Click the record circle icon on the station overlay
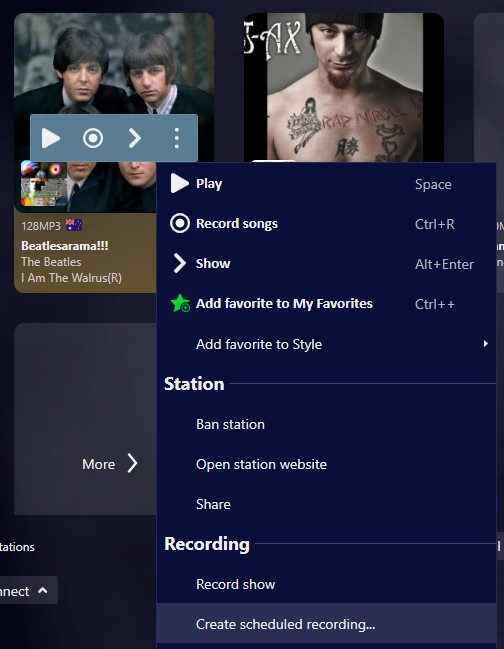The image size is (504, 649). (x=93, y=138)
